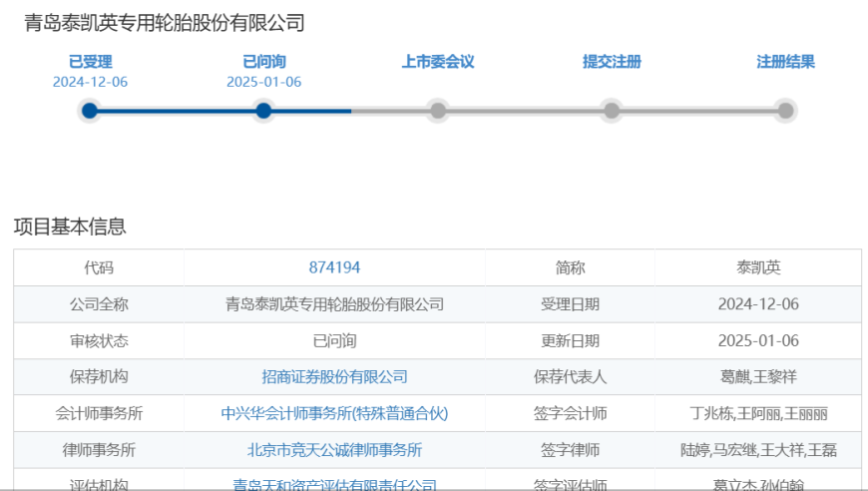Open 青岛天和资产评估 appraisal agency link
This screenshot has height=491, width=868.
point(334,485)
